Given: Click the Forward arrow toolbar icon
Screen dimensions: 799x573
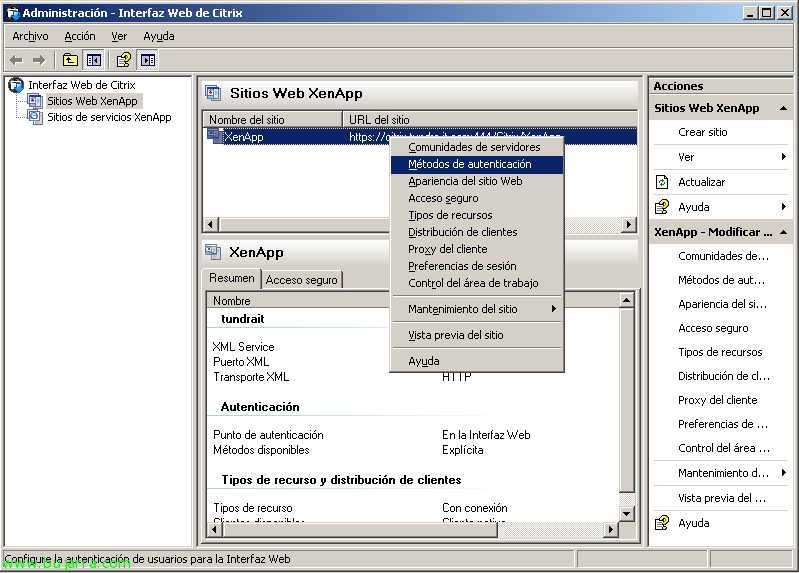Looking at the screenshot, I should pyautogui.click(x=39, y=60).
